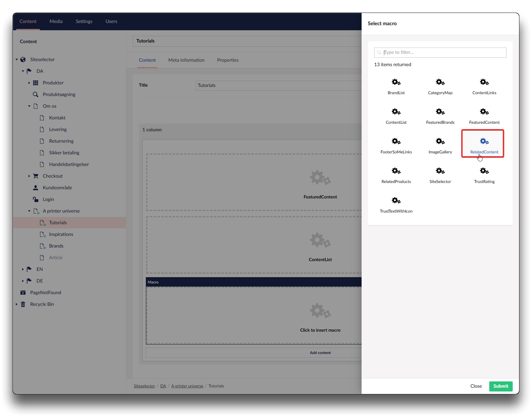The height and width of the screenshot is (417, 532).
Task: Pick the ContentLinks macro icon
Action: click(484, 83)
